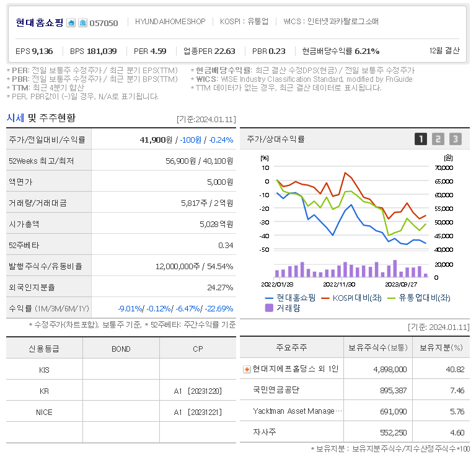Click the green 유통업대비 legend marker
The image size is (476, 459).
(392, 298)
